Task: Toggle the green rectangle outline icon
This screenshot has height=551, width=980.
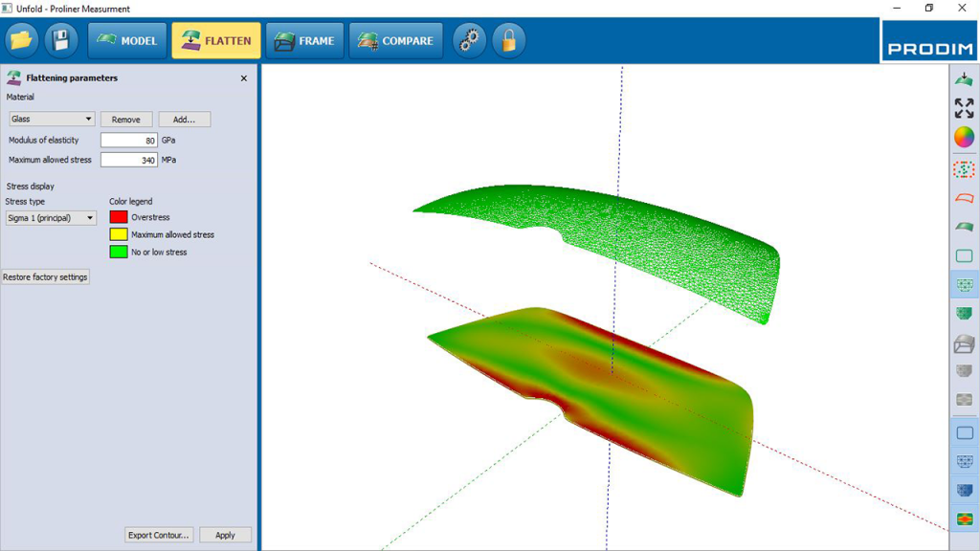Action: coord(964,255)
